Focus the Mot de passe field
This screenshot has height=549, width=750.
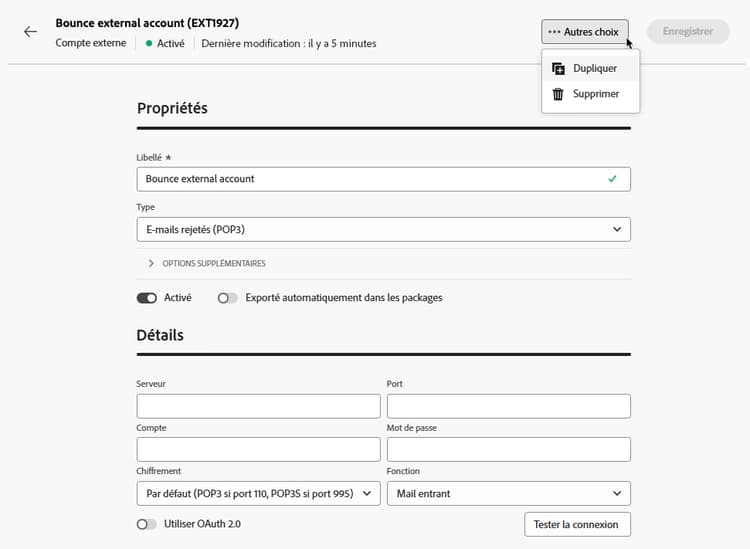pos(508,449)
